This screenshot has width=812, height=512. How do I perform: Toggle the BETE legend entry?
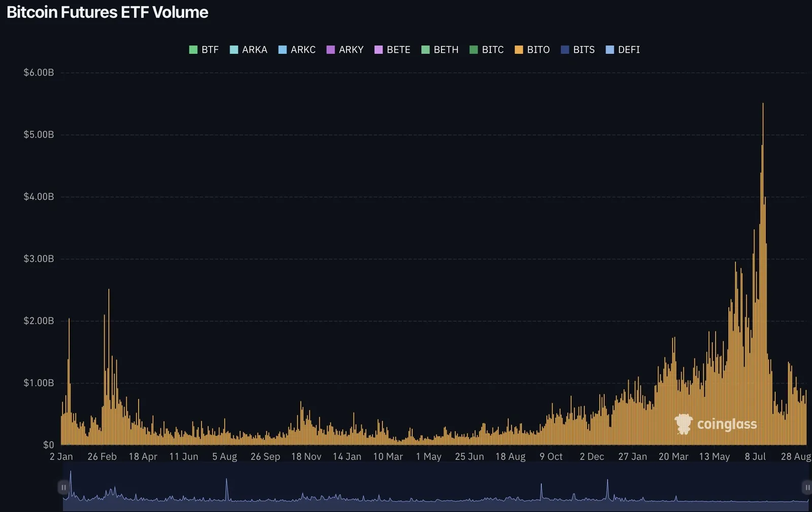click(392, 50)
